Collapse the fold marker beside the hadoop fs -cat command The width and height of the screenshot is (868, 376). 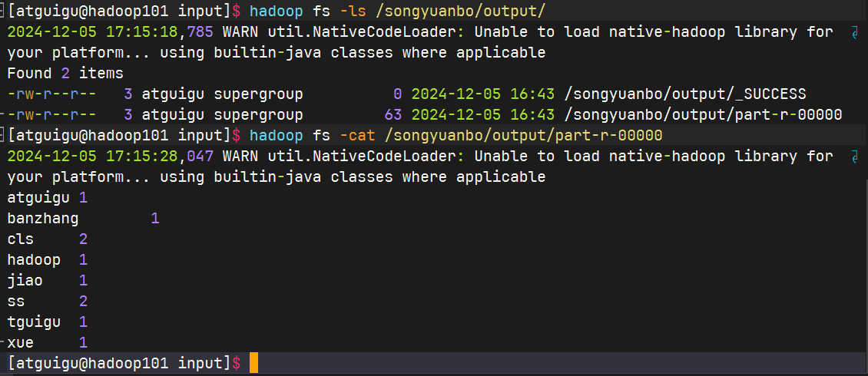tap(4, 136)
